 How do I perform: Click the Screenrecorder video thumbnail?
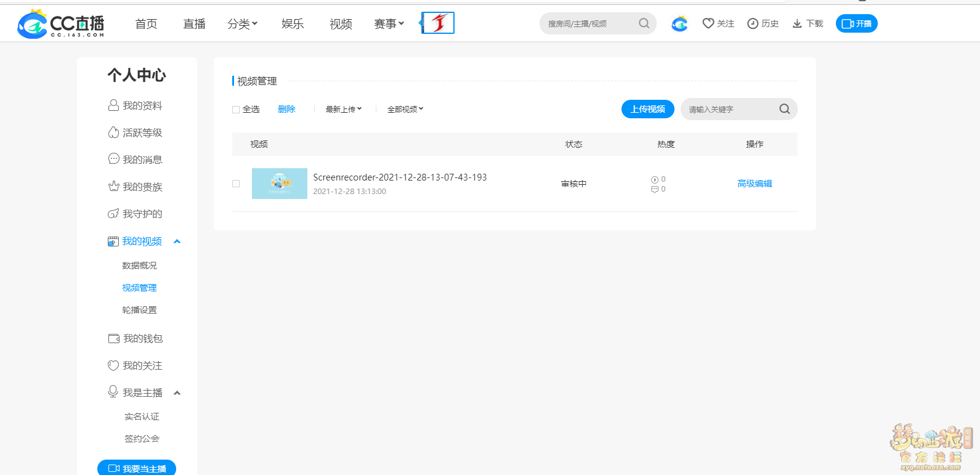(x=280, y=184)
